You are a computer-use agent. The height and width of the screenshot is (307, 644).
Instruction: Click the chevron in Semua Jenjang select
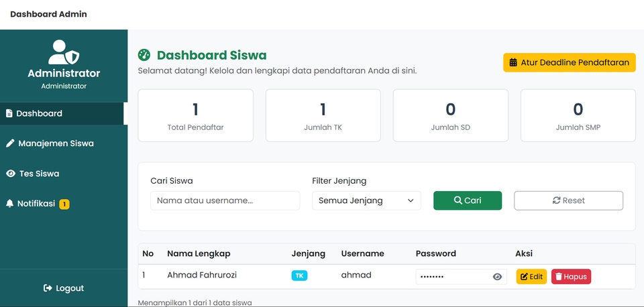[x=411, y=200]
